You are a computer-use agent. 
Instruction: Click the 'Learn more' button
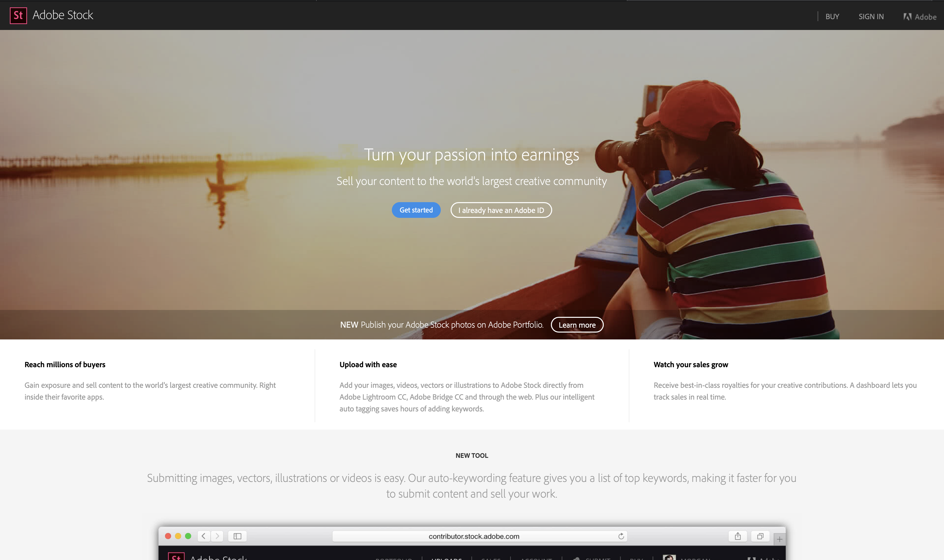[x=576, y=325]
